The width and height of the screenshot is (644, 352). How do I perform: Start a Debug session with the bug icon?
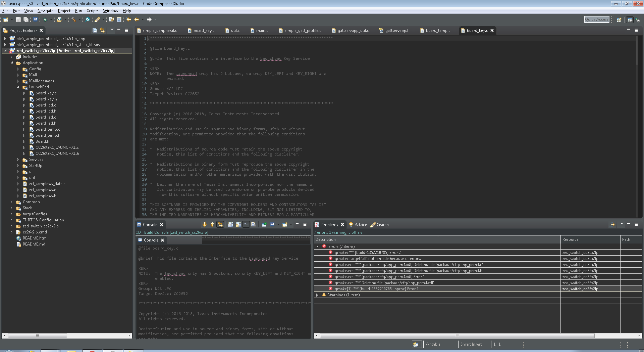[x=45, y=19]
